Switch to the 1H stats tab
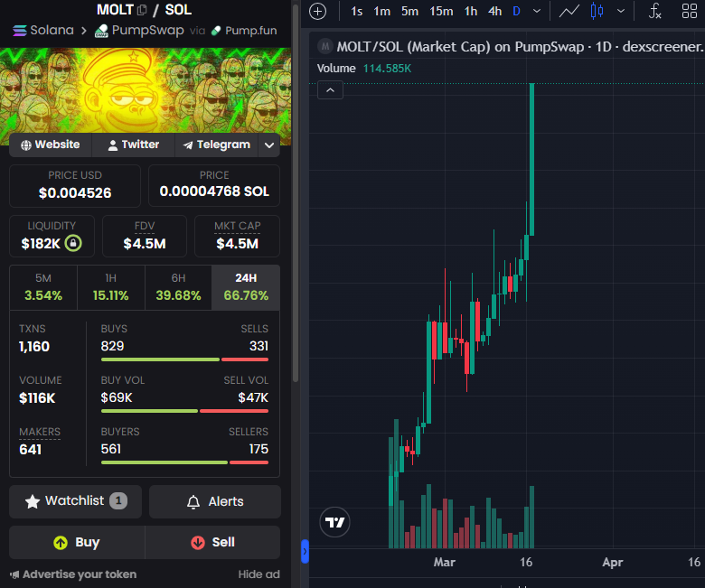The image size is (705, 588). point(111,287)
